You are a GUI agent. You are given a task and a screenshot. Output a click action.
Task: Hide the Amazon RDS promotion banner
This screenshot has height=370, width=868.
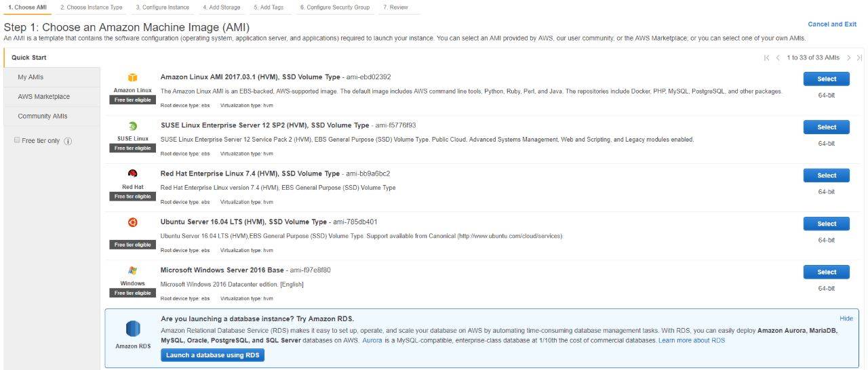tap(846, 318)
